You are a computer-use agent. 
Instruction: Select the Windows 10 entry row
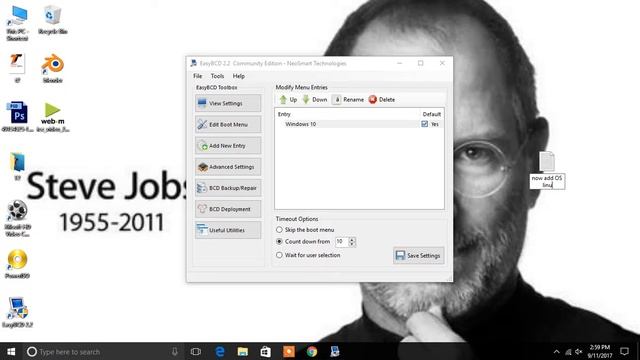click(x=359, y=124)
